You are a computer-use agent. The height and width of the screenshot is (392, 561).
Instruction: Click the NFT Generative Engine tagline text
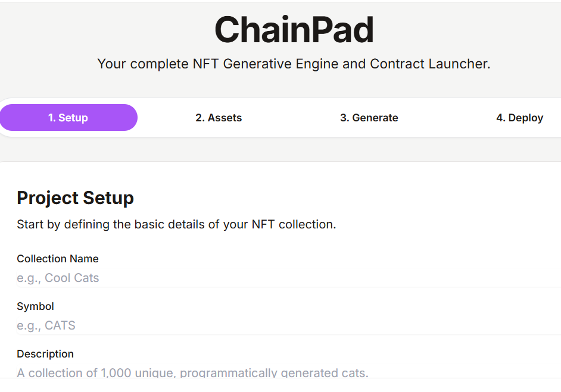pos(294,64)
